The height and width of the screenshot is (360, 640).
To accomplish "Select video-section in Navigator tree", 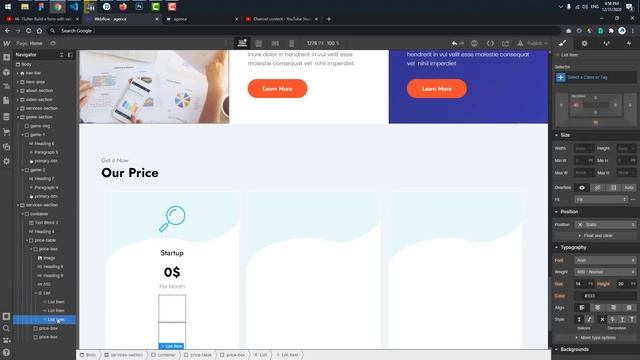I will [x=39, y=100].
